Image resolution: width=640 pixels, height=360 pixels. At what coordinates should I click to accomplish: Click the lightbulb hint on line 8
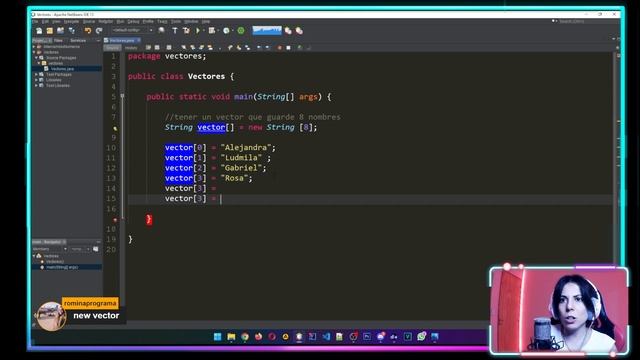point(115,128)
